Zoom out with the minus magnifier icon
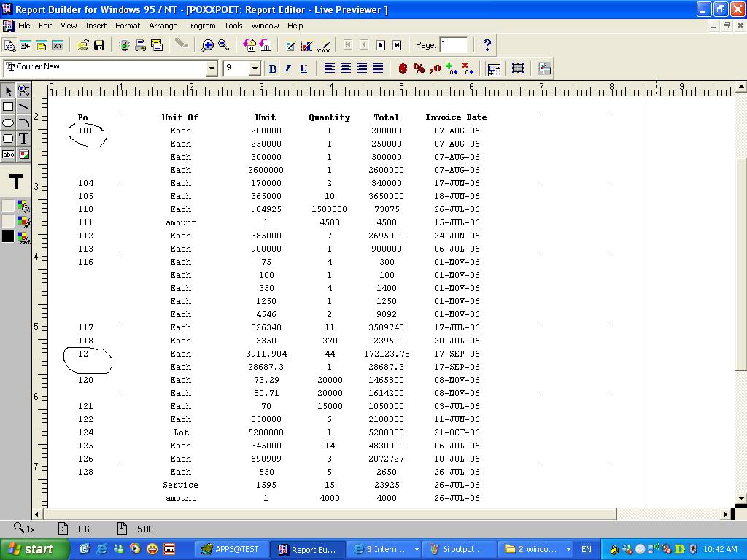747x560 pixels. [x=223, y=45]
